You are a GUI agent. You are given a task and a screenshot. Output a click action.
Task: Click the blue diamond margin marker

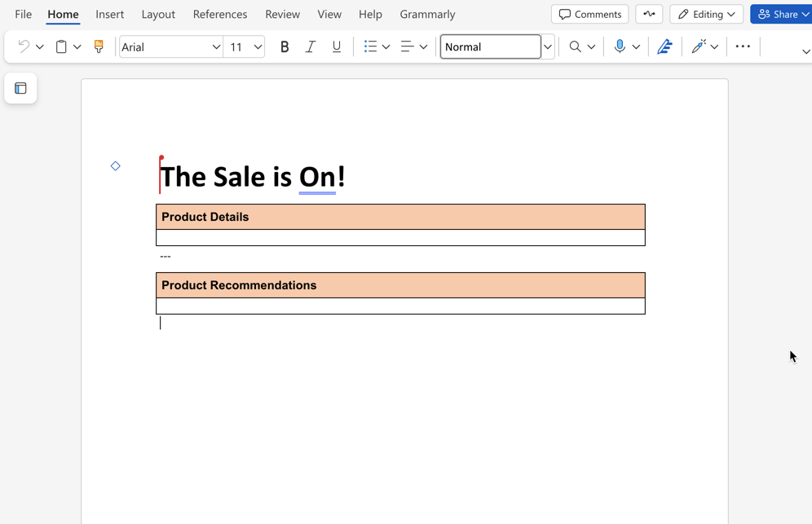point(116,165)
